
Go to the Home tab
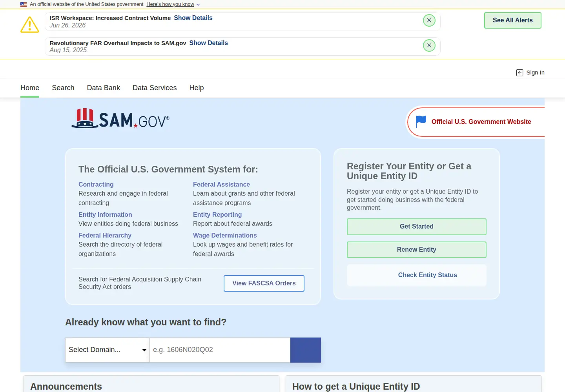(x=30, y=88)
